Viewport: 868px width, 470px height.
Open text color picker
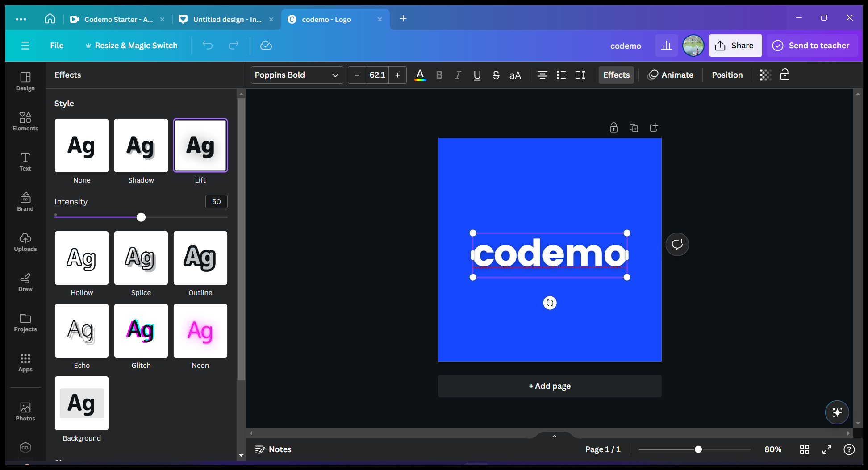point(420,75)
